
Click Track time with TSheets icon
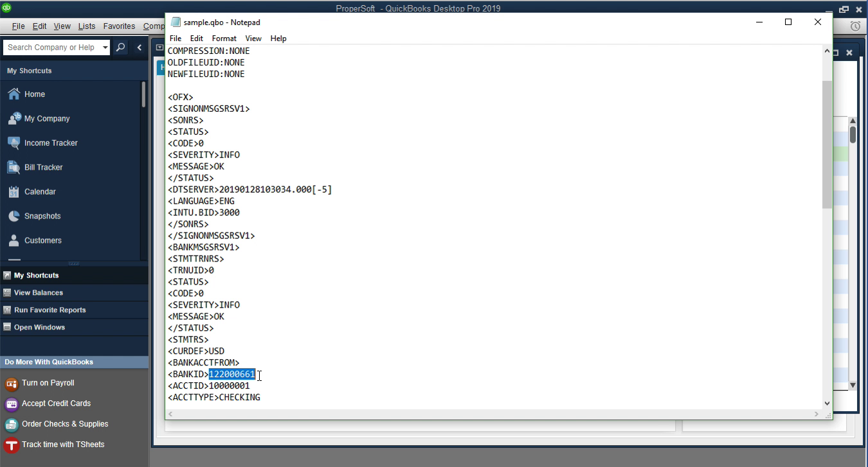pyautogui.click(x=11, y=445)
